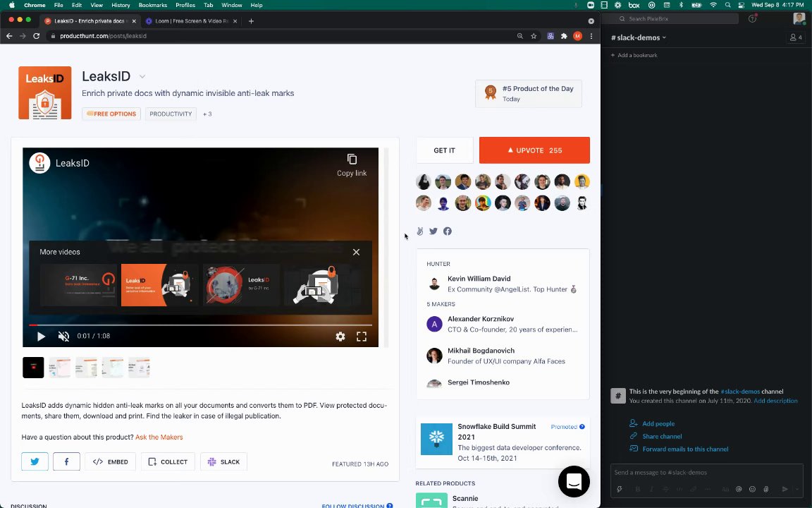Open Sergei Timoshenko's profile
The height and width of the screenshot is (508, 812).
pos(479,382)
